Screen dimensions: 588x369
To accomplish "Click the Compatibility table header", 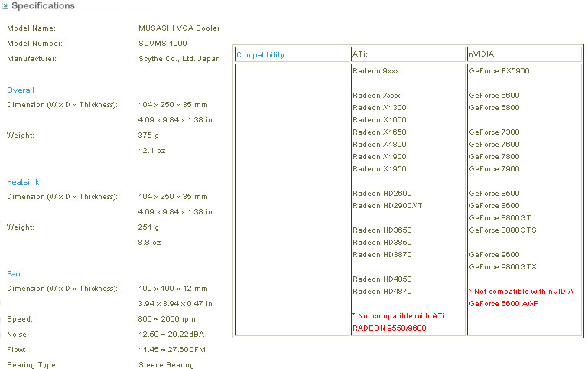I will click(262, 55).
